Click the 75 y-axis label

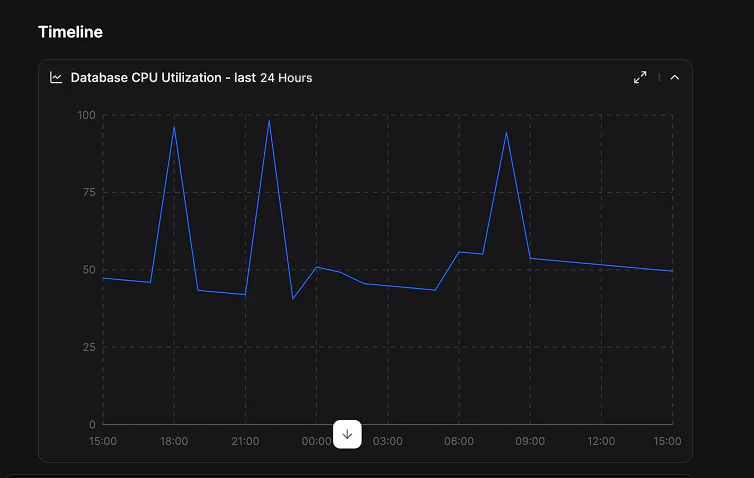pos(89,192)
